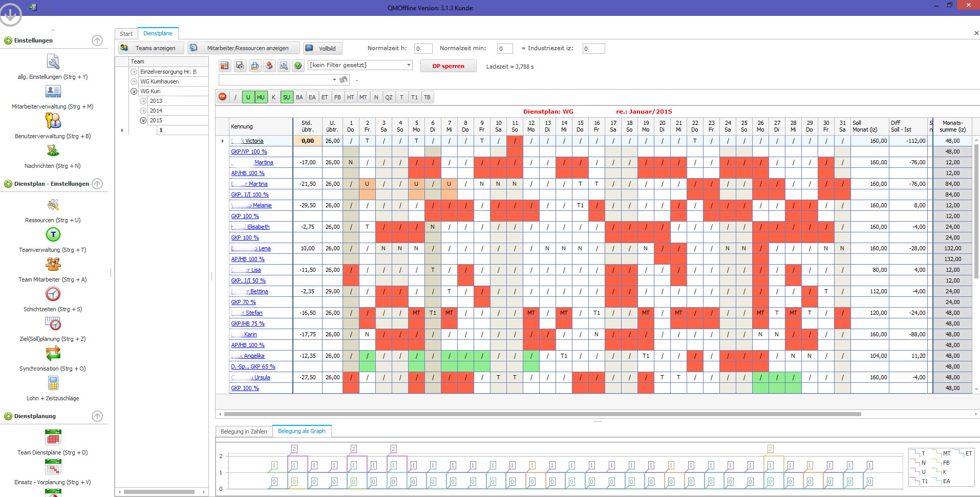
Task: Click the 'Vollbild' button
Action: point(322,48)
